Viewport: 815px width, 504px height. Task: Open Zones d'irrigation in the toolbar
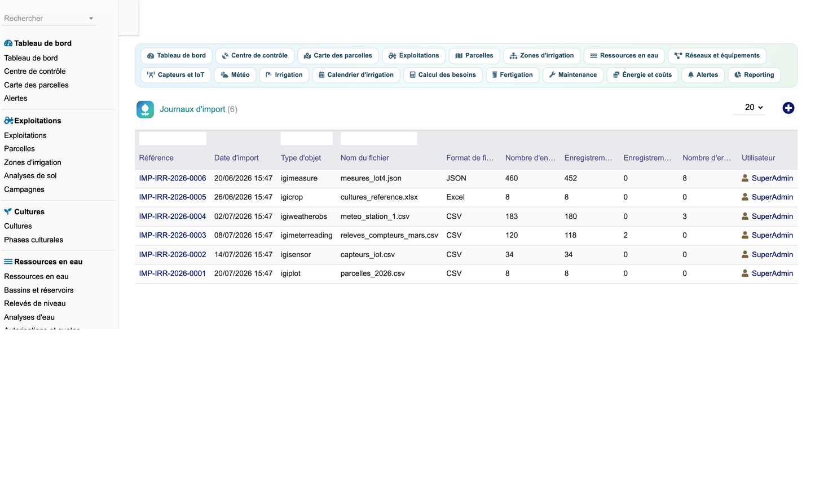(x=541, y=56)
